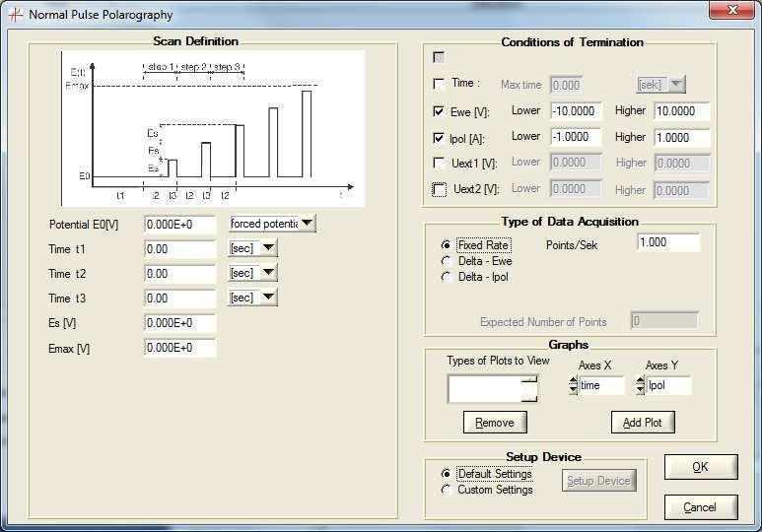The height and width of the screenshot is (532, 762).
Task: Click the Expected Number of Points field
Action: coord(664,320)
